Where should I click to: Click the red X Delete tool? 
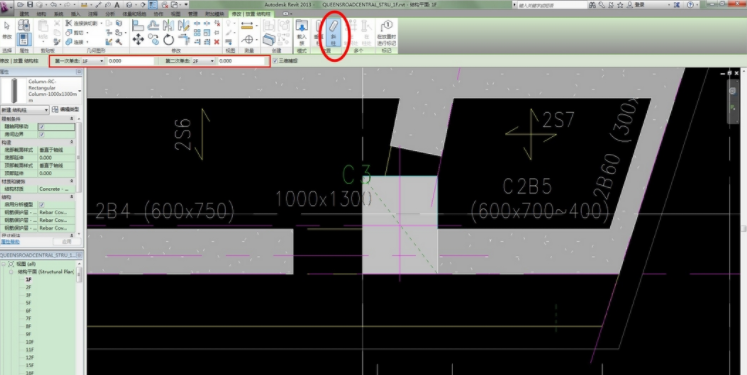[217, 42]
